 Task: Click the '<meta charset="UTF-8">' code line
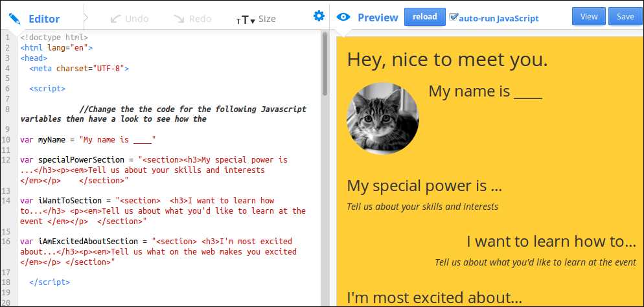click(79, 68)
